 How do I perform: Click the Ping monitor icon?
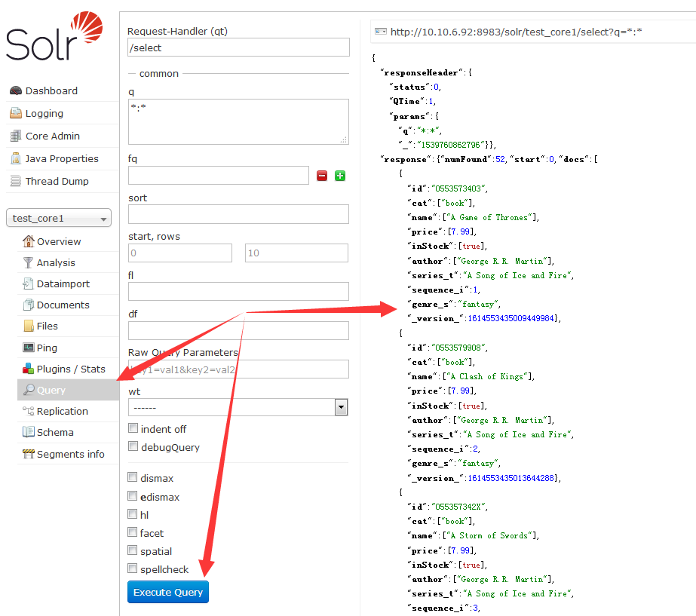(29, 348)
